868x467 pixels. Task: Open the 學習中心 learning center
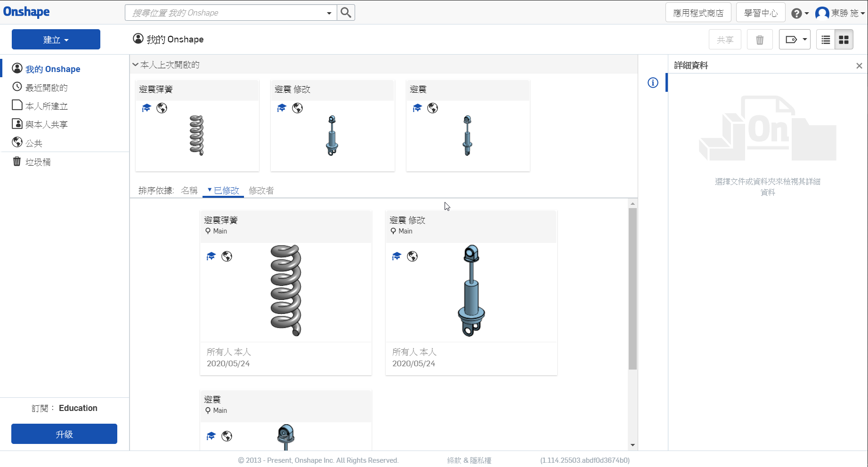tap(760, 13)
